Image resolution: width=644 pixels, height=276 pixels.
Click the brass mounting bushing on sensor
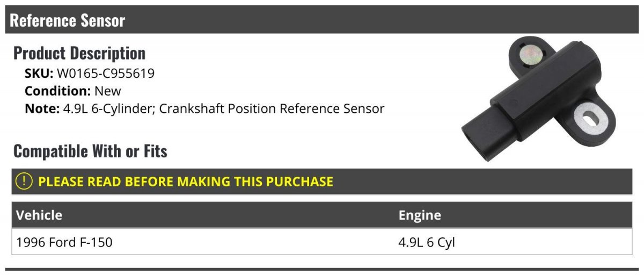point(532,53)
